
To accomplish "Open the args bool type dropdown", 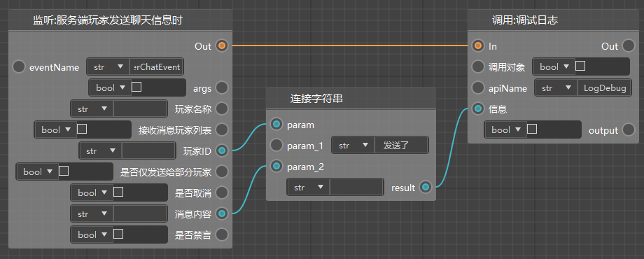I will coord(111,87).
